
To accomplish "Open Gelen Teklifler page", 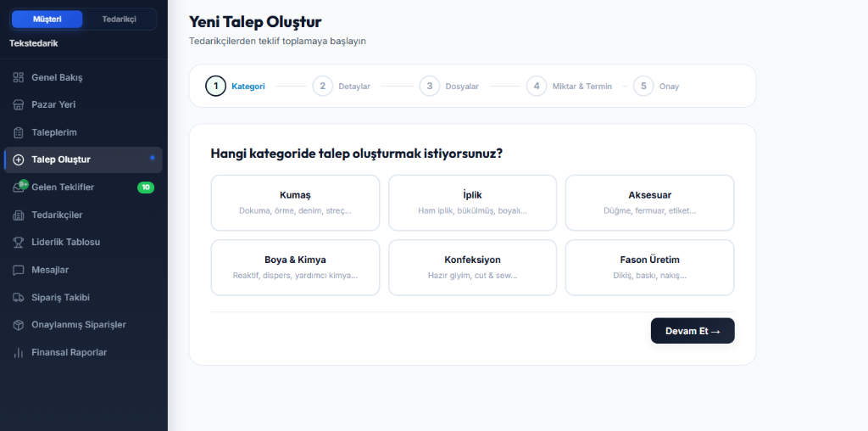I will coord(83,188).
